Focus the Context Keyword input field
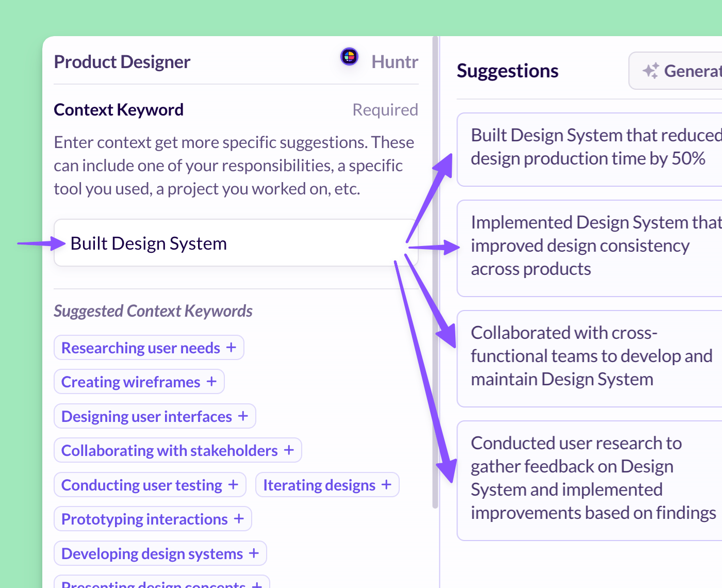 pos(235,243)
